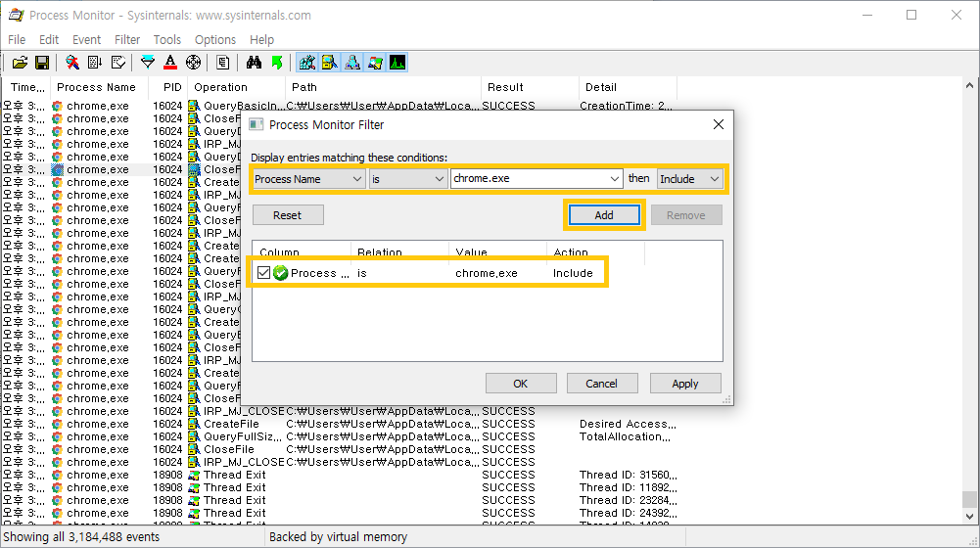Viewport: 980px width, 548px height.
Task: Open the Process Name column dropdown
Action: [308, 179]
